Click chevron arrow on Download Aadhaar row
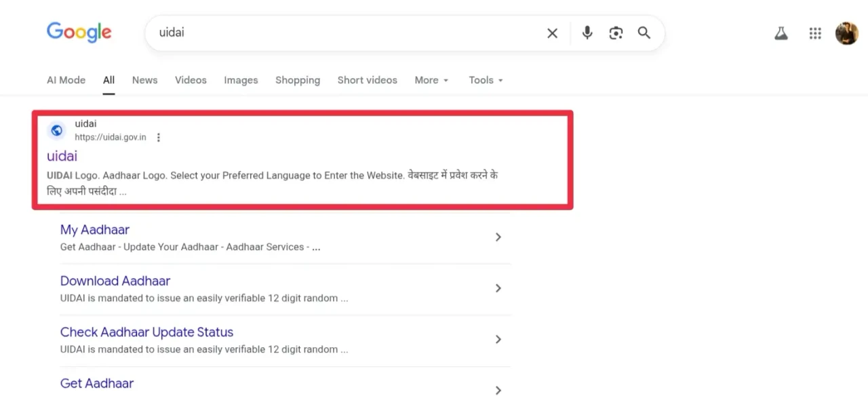The height and width of the screenshot is (396, 868). click(498, 288)
